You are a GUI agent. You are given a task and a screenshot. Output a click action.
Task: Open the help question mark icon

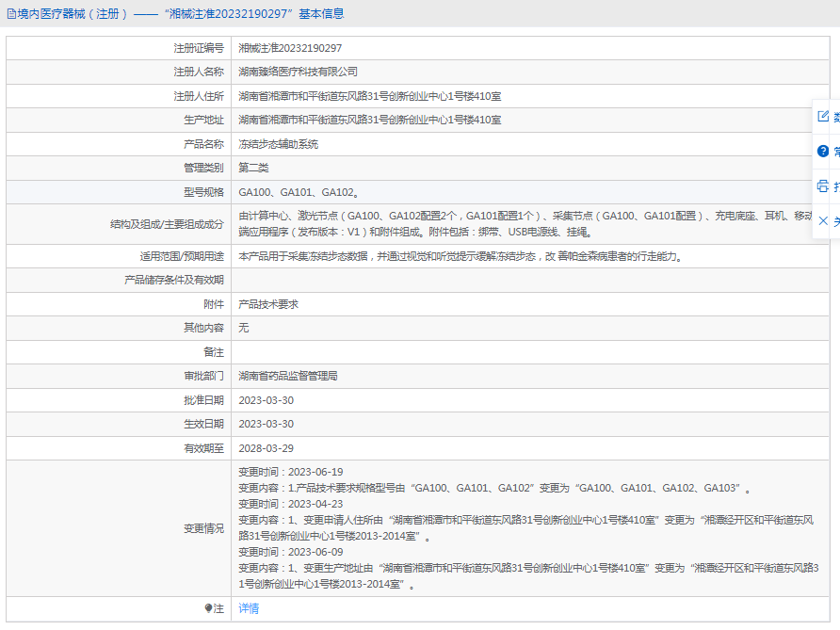click(823, 151)
